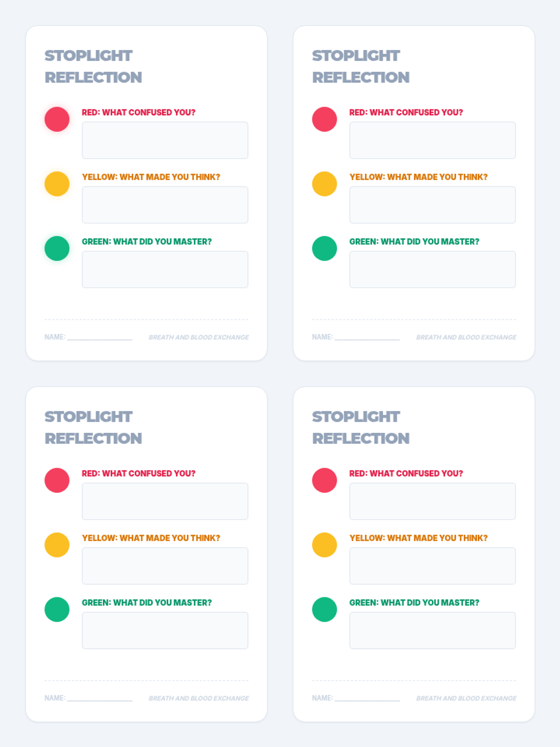Click the red circle in the top-right card
This screenshot has height=747, width=560.
click(x=324, y=119)
